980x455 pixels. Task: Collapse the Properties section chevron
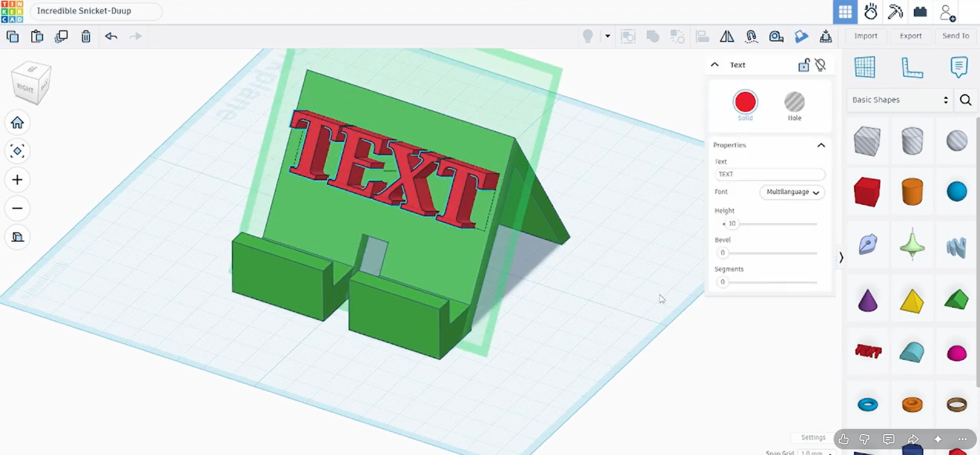tap(821, 145)
